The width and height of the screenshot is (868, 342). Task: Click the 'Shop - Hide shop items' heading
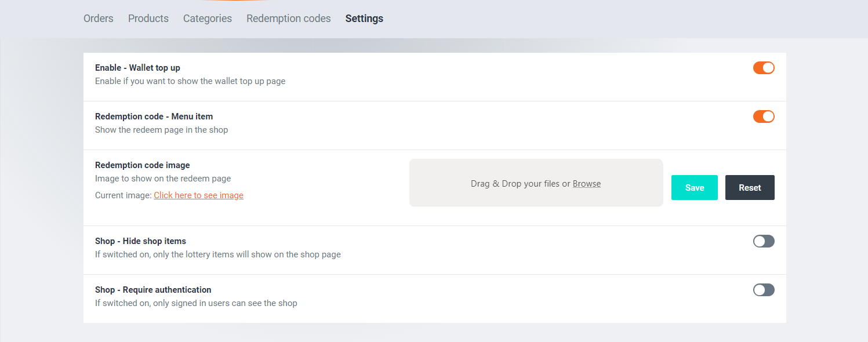(x=140, y=241)
